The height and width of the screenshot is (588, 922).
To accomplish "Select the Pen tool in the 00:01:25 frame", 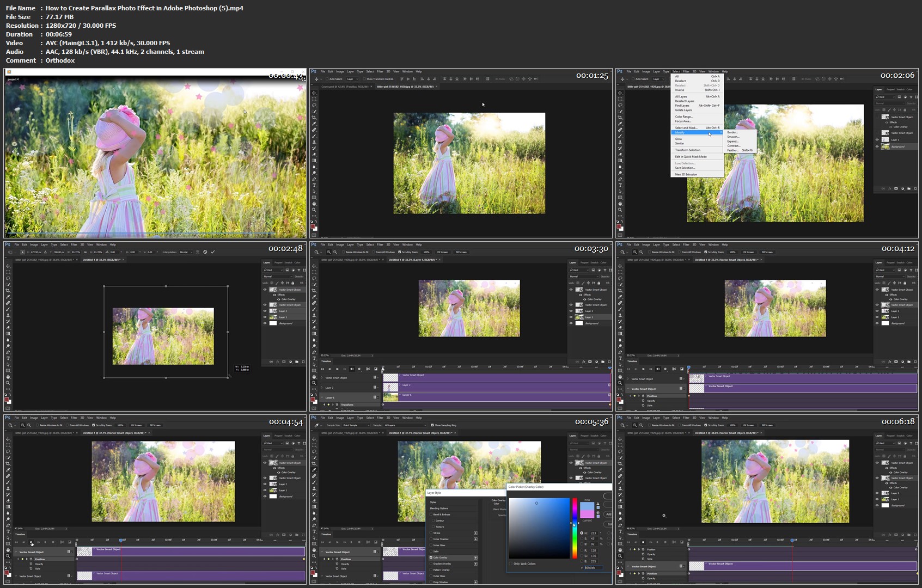I will click(x=314, y=179).
